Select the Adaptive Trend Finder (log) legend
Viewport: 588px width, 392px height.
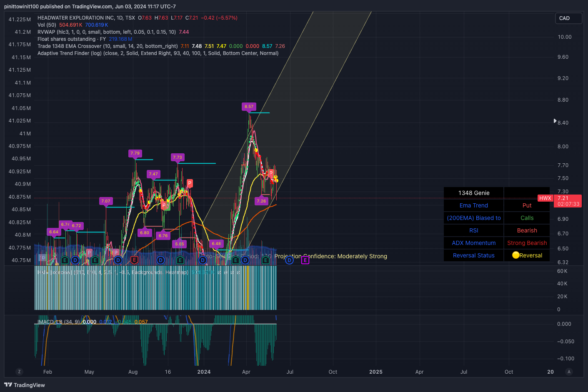[158, 53]
